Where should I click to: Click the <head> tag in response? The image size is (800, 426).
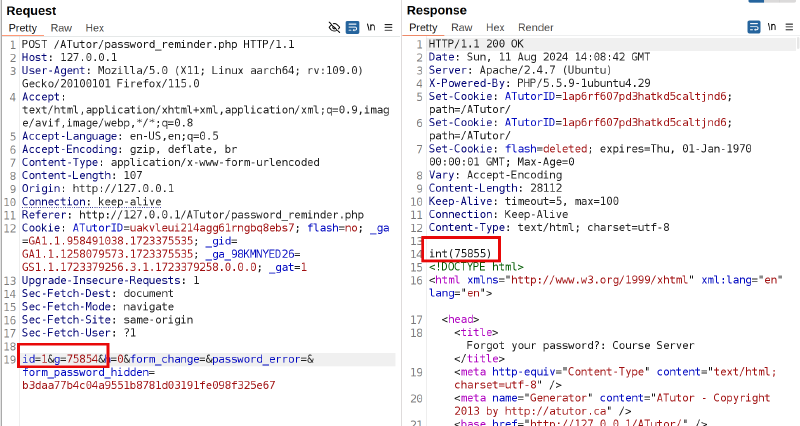click(460, 320)
